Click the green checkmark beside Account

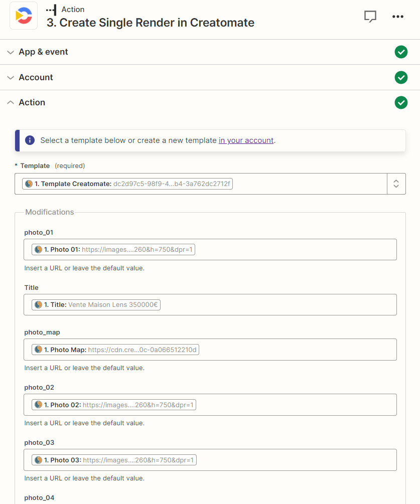pos(401,77)
